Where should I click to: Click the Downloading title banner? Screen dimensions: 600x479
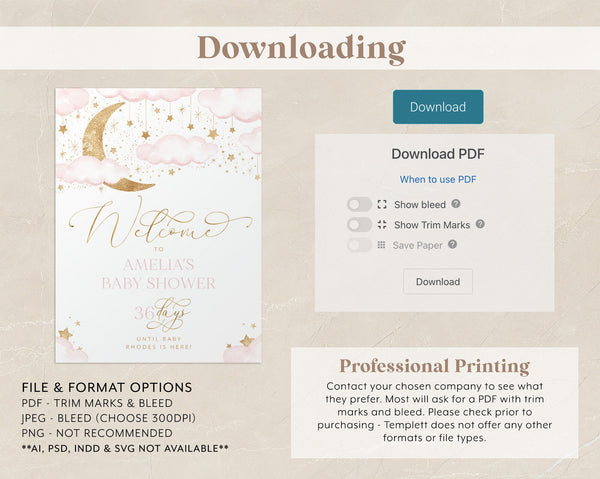pos(300,48)
